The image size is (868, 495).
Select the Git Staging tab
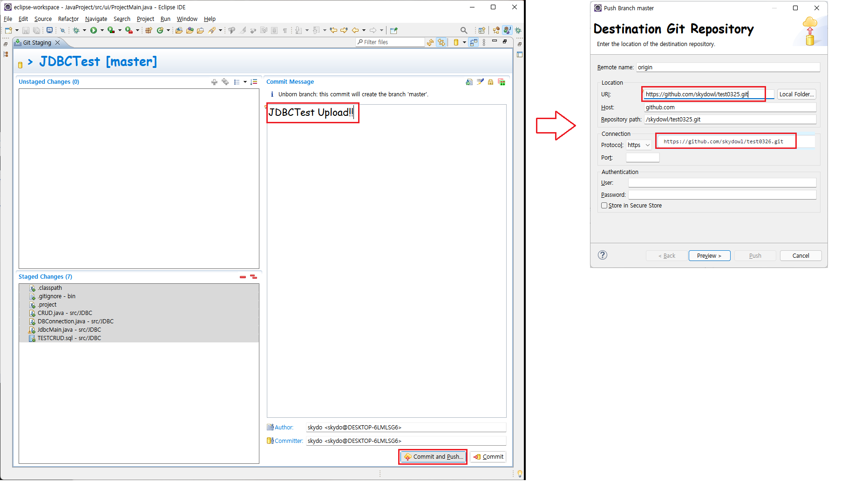tap(37, 43)
